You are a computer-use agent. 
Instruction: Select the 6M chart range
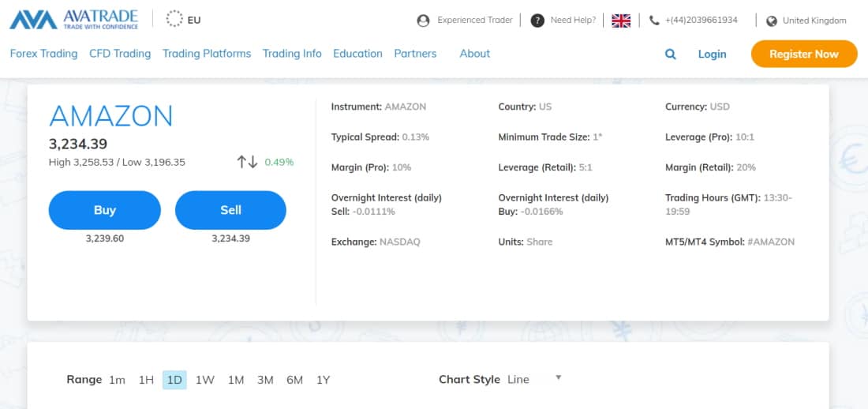point(294,381)
